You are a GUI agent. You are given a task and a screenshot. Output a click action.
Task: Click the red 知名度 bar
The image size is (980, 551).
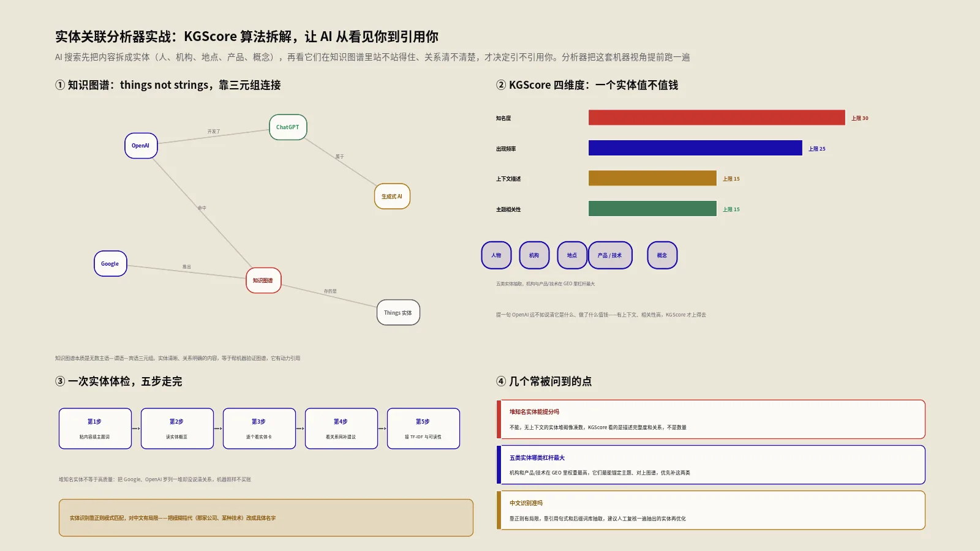(x=717, y=118)
